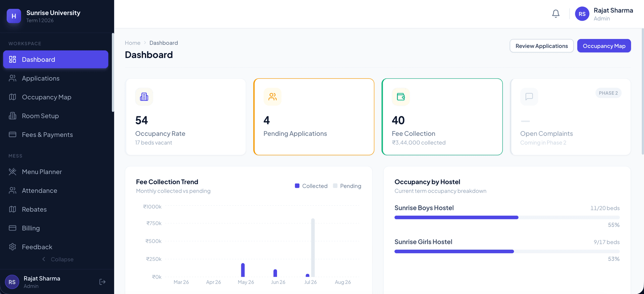Click the Fee Collection wallet icon
The width and height of the screenshot is (644, 294).
pos(401,97)
